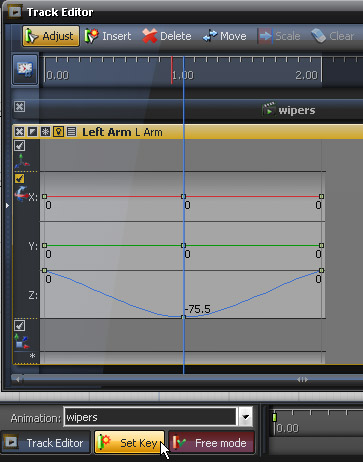The image size is (363, 462).
Task: Click the animation icon beside the timeline ruler
Action: pos(25,69)
